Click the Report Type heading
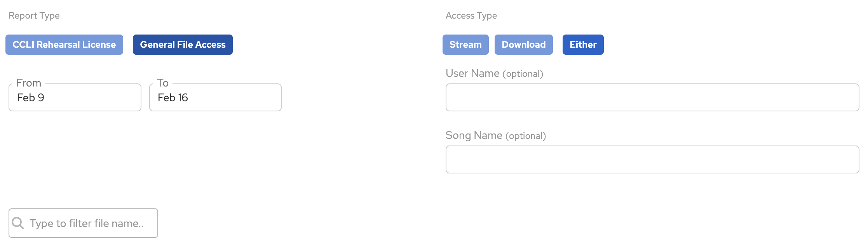Screen dimensions: 868x246 (34, 16)
